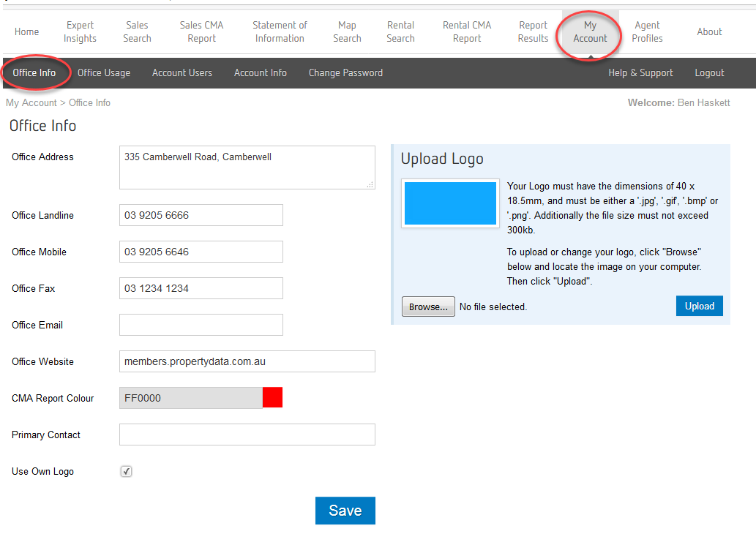Click the Logout link
This screenshot has height=534, width=756.
[709, 72]
